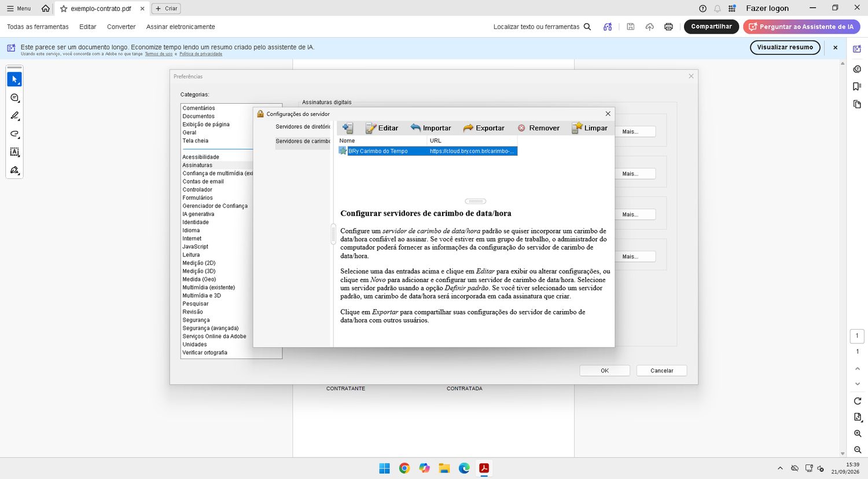Click the rotate page icon on right sidebar

coord(858,401)
